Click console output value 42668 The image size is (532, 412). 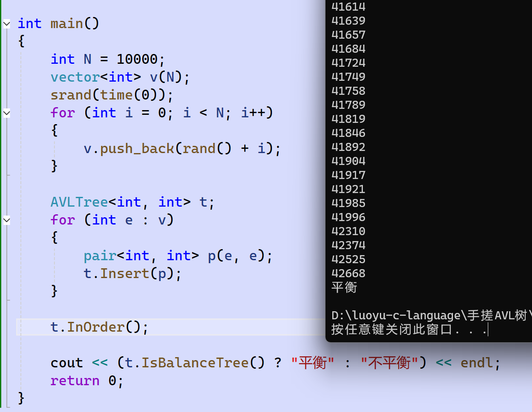pyautogui.click(x=348, y=273)
